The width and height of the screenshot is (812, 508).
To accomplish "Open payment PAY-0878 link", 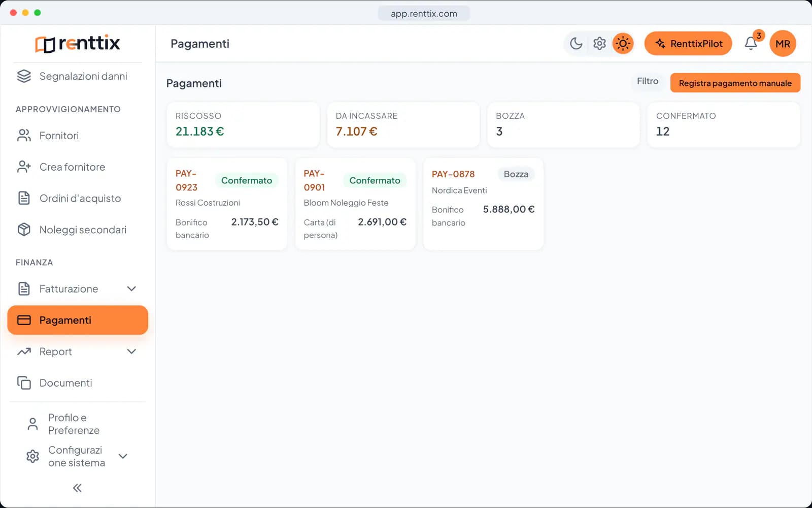I will pos(453,174).
